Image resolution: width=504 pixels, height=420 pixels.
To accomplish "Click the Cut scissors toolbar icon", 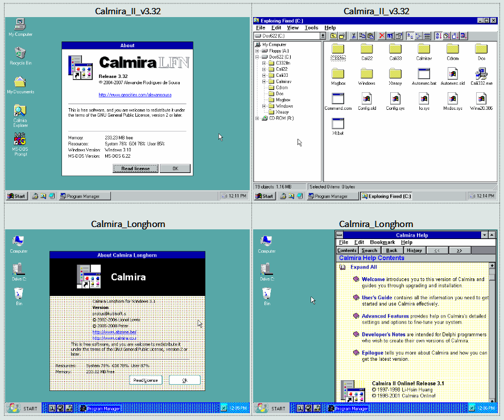I will click(354, 36).
